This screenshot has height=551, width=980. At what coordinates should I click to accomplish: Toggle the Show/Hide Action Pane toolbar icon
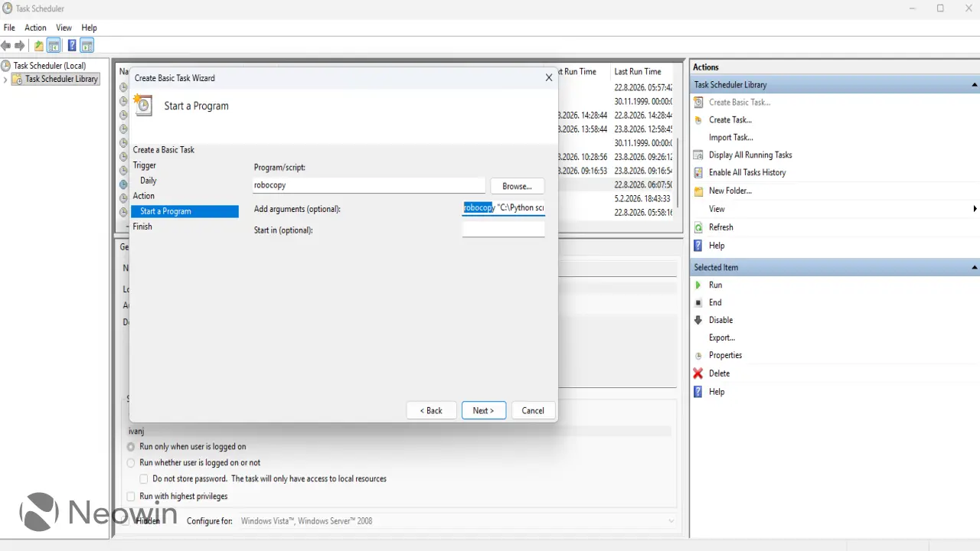pyautogui.click(x=87, y=46)
